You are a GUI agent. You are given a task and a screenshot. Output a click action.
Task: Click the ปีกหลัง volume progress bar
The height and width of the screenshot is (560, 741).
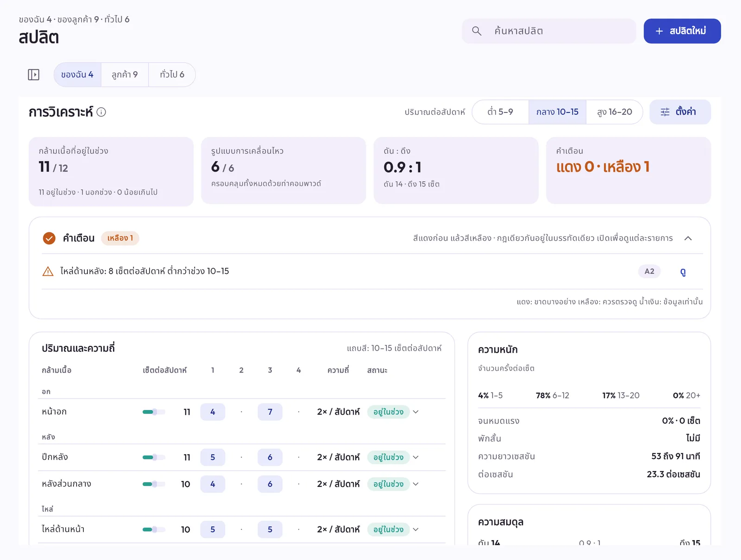tap(154, 457)
